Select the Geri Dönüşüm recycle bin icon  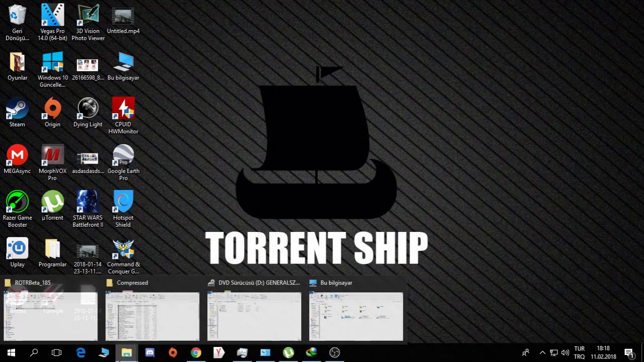pos(17,23)
